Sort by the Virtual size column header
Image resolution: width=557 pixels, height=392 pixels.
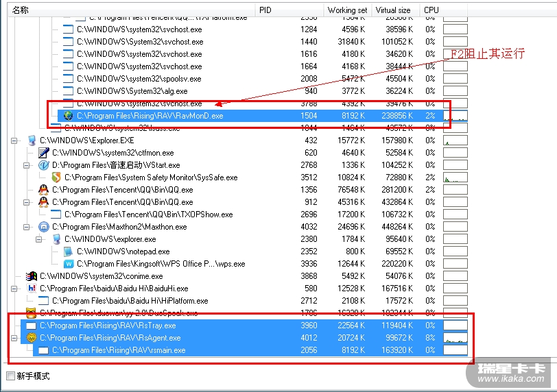click(396, 10)
